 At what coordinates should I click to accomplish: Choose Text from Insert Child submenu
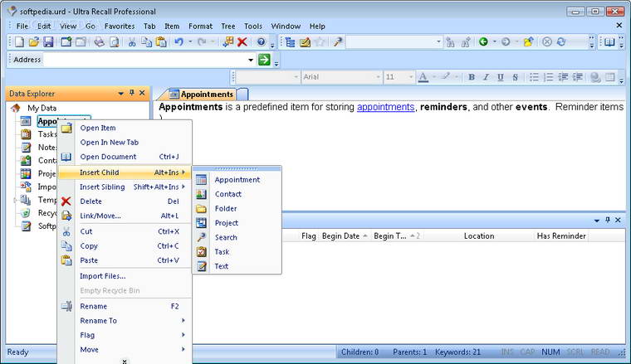point(237,266)
